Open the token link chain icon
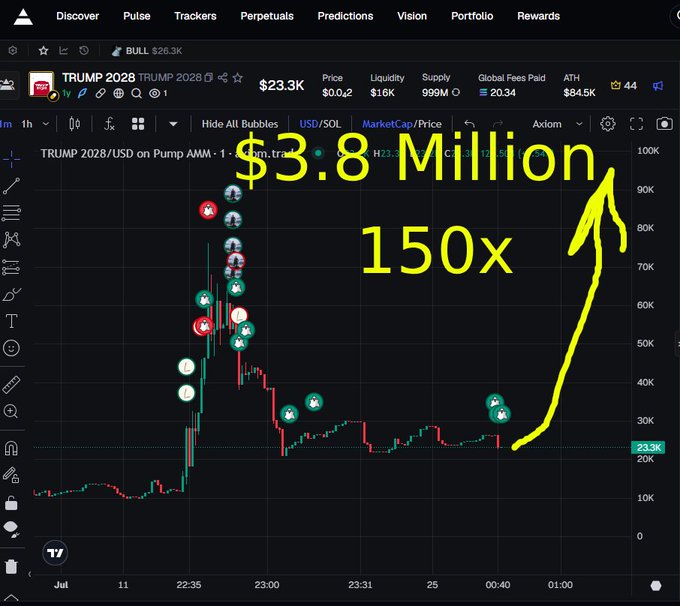This screenshot has height=606, width=680. [x=100, y=93]
